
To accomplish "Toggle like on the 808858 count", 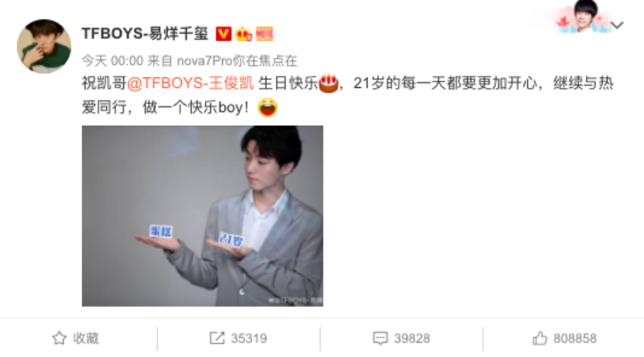I will 575,338.
